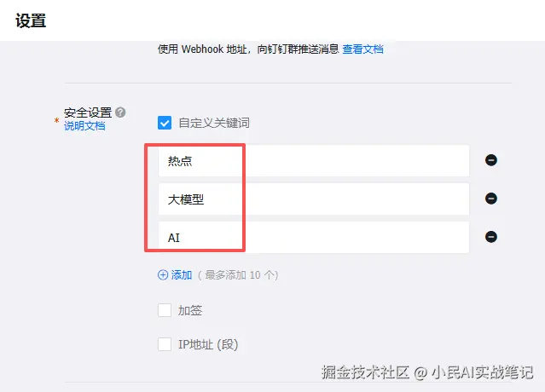Enable the 加签 checkbox
Screen dimensions: 545x392
[165, 310]
